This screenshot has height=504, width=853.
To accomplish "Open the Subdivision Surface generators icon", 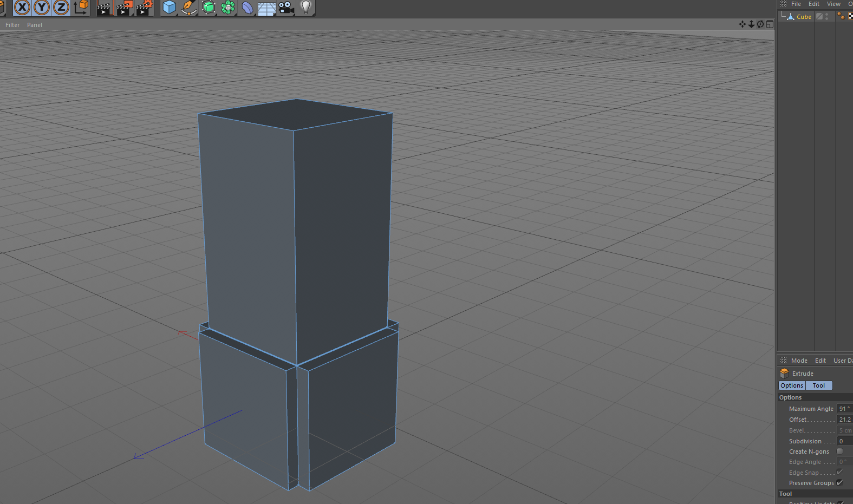I will [x=209, y=8].
